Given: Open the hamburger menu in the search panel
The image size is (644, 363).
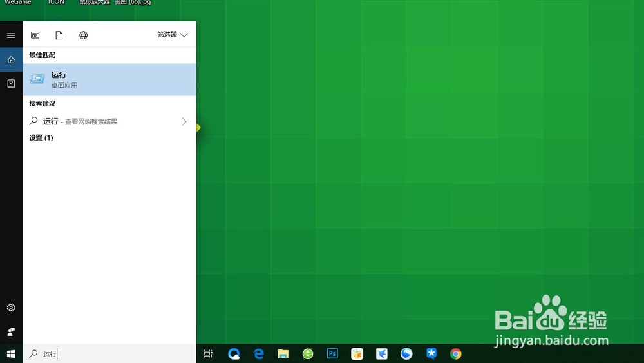Looking at the screenshot, I should point(11,35).
